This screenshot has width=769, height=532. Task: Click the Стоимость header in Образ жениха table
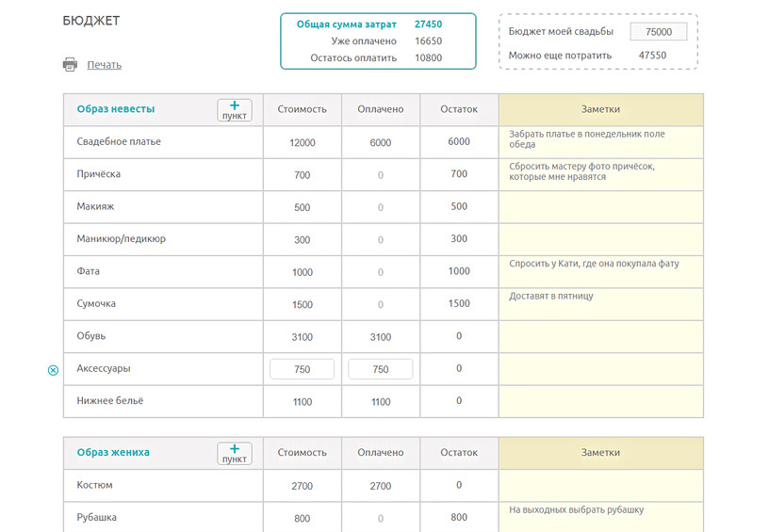click(303, 453)
